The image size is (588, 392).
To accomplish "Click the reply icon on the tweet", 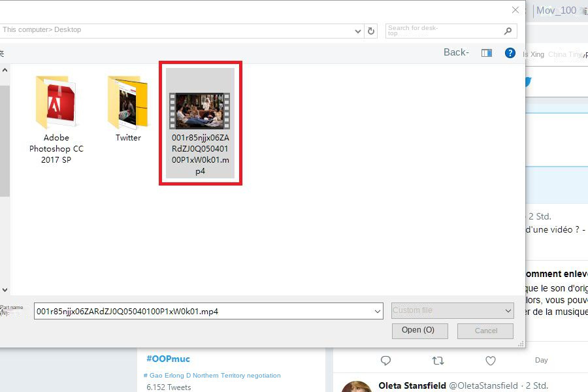I will [x=385, y=361].
